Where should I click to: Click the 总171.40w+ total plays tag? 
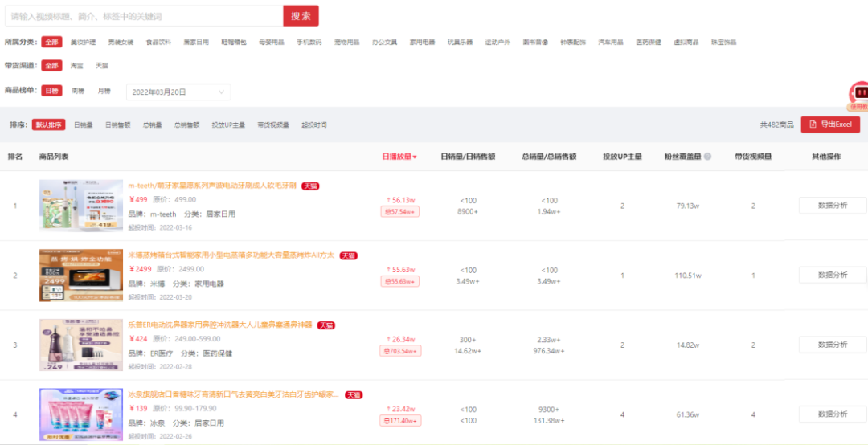[400, 421]
